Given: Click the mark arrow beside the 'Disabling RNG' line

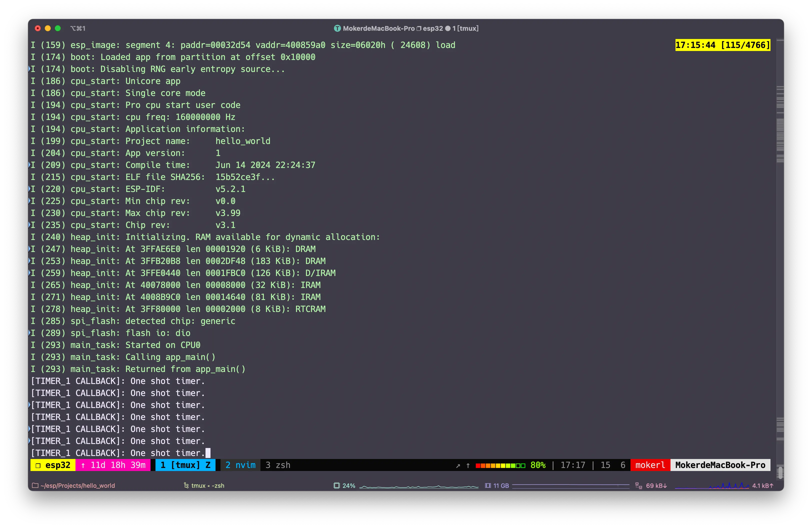Looking at the screenshot, I should pyautogui.click(x=29, y=69).
